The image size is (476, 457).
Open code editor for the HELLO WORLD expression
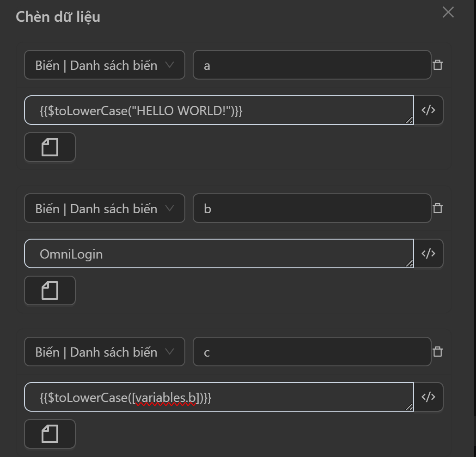428,110
